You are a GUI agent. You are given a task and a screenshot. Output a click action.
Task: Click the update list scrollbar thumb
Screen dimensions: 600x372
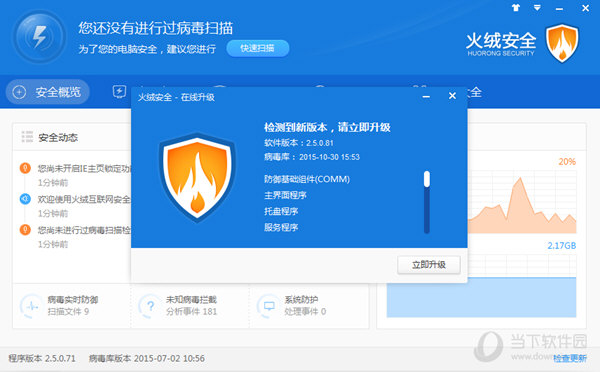coord(427,179)
